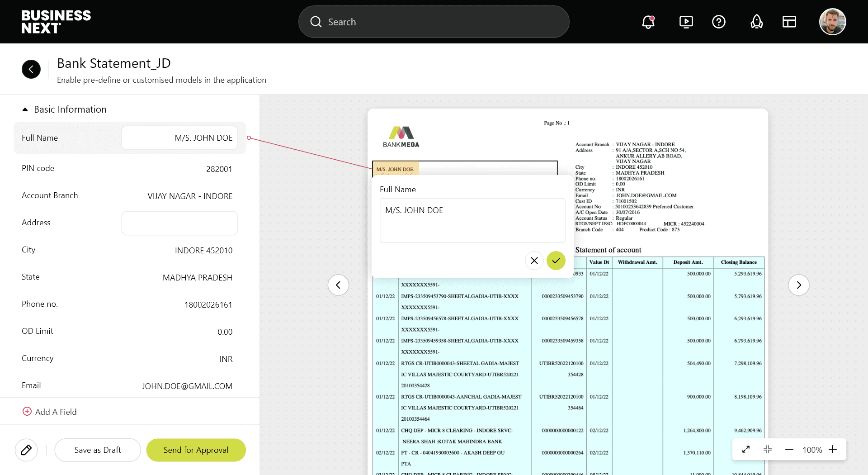Select State value MADHYA PRADESH

[x=198, y=278]
